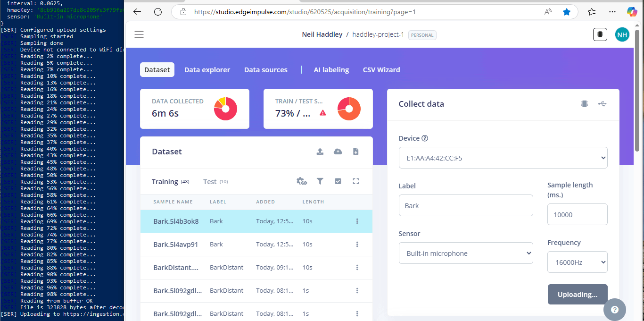Select the BarkDistant.... 10s sample row
Screen dimensions: 644x321
point(256,267)
